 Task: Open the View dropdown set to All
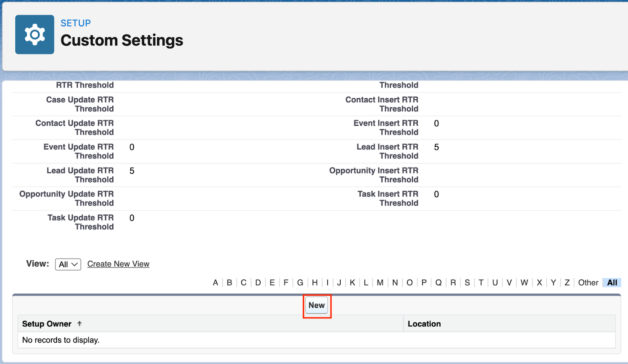pyautogui.click(x=68, y=264)
